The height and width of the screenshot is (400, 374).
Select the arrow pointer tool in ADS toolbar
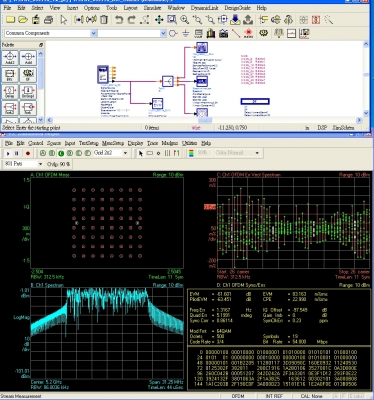(63, 20)
